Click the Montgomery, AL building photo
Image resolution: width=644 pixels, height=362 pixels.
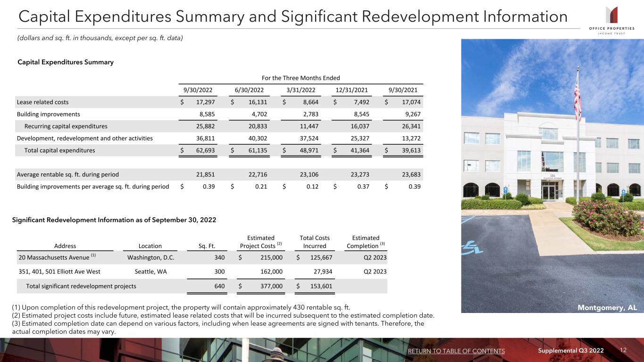(552, 176)
